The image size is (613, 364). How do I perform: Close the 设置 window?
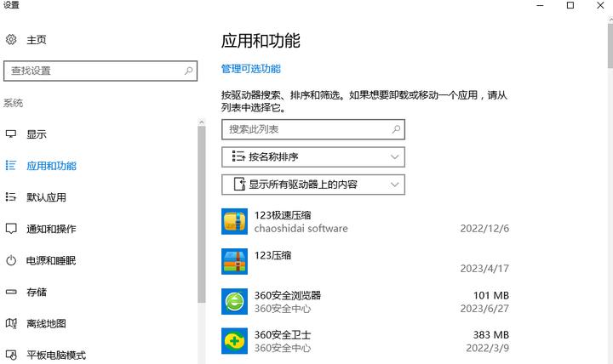600,5
